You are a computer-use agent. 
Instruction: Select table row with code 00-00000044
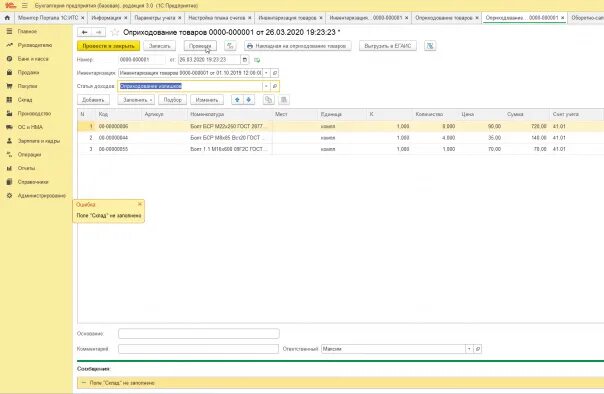pyautogui.click(x=340, y=137)
